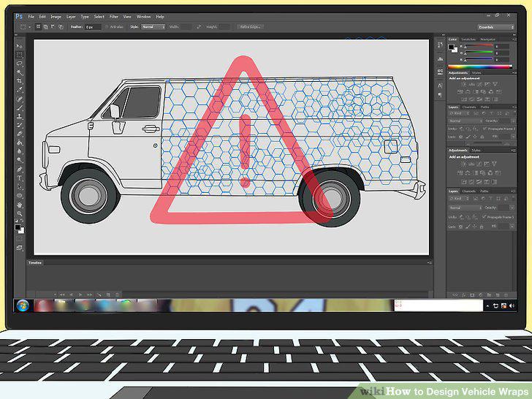Go to the first timeline frame
532x399 pixels.
[x=62, y=294]
